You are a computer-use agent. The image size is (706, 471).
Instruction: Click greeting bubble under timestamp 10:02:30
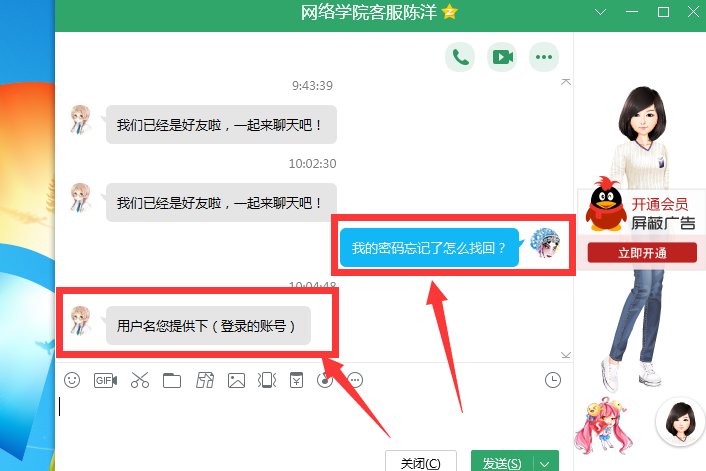click(221, 203)
